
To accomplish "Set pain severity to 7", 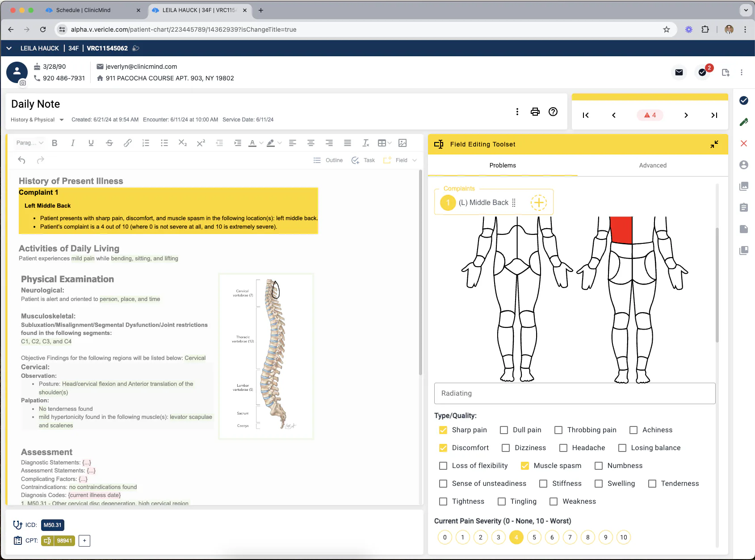I will coord(570,537).
